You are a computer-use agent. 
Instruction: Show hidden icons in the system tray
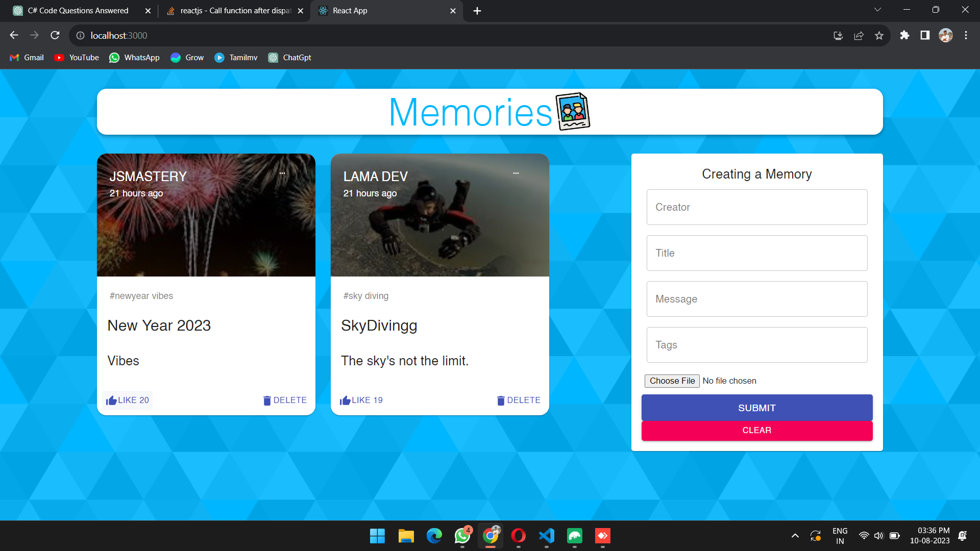click(x=795, y=536)
